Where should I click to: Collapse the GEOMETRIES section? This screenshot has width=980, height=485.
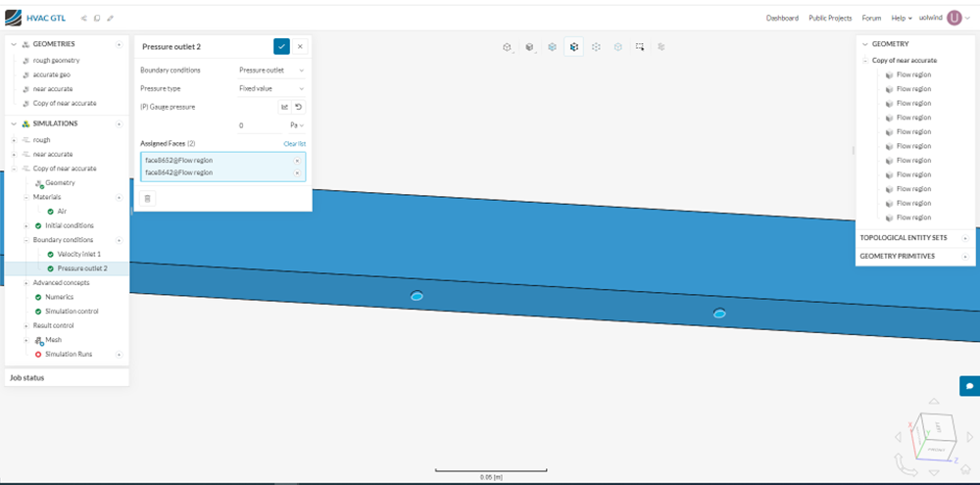14,44
